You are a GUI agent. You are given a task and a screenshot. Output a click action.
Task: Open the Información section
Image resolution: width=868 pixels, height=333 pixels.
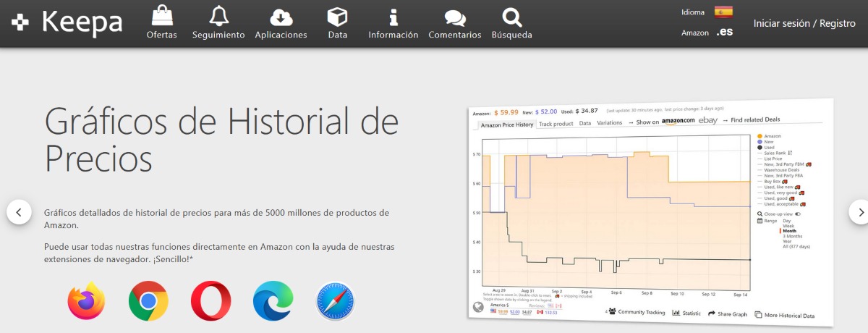click(x=393, y=22)
